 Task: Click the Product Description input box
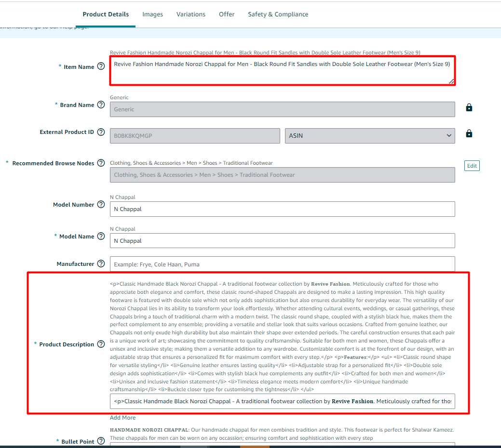coord(283,401)
